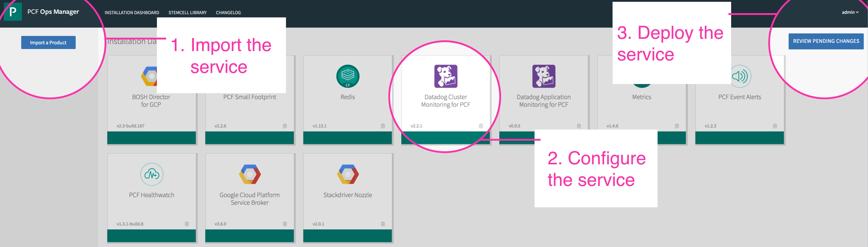The image size is (868, 247).
Task: Click the trash icon on PCF Small Footprint
Action: pyautogui.click(x=285, y=126)
